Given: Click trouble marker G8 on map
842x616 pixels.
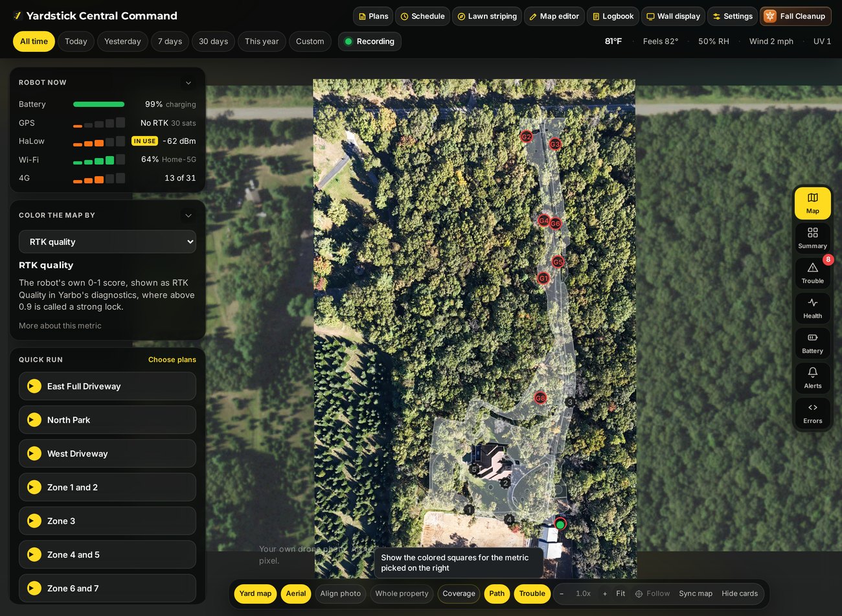Looking at the screenshot, I should click(x=540, y=398).
